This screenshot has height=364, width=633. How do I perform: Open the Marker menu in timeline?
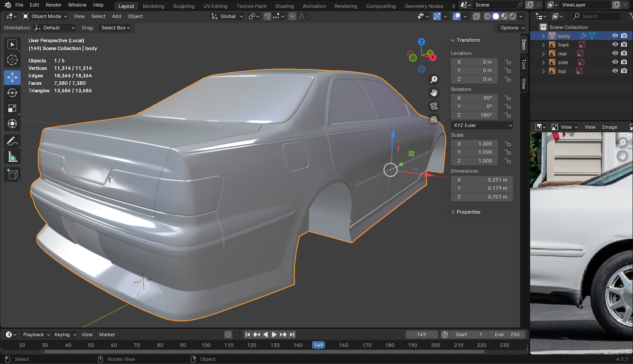tap(107, 335)
